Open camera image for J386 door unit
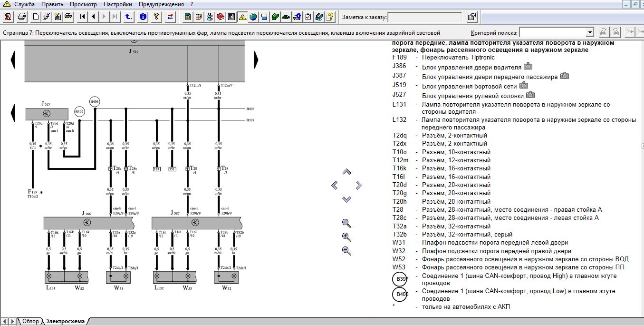This screenshot has width=644, height=326. (x=528, y=67)
